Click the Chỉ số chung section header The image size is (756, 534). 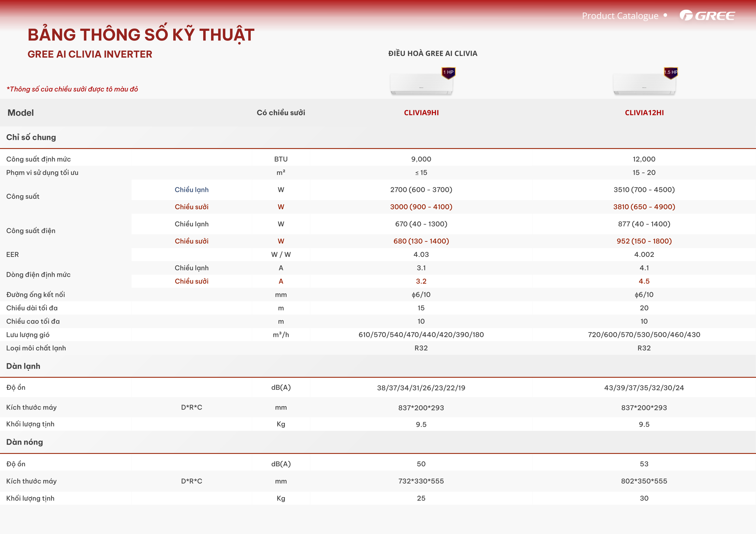(31, 137)
